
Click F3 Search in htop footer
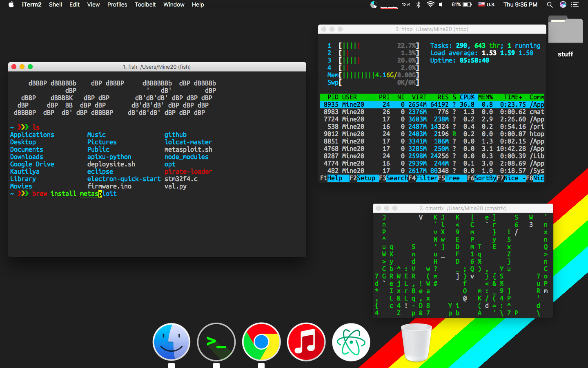point(394,178)
